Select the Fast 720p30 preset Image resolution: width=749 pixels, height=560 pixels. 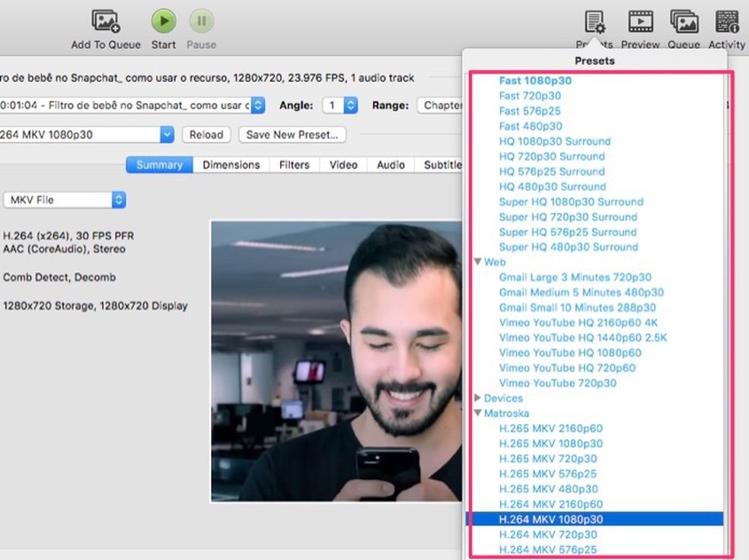[x=531, y=96]
